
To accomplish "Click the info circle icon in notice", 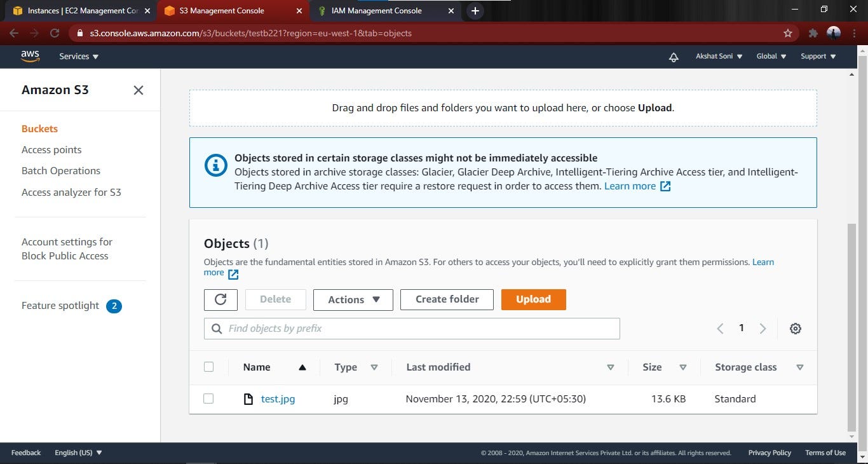I will point(215,165).
